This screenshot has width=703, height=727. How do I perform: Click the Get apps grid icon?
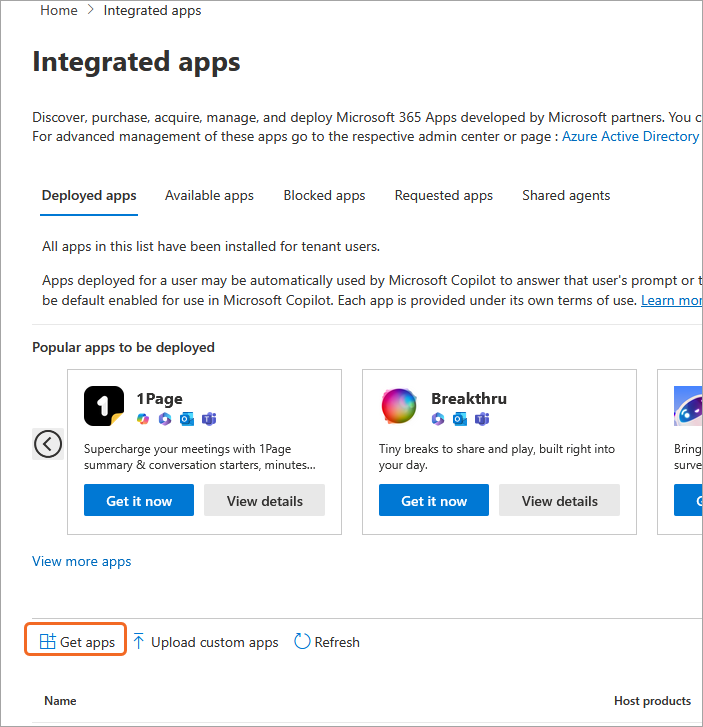[47, 642]
